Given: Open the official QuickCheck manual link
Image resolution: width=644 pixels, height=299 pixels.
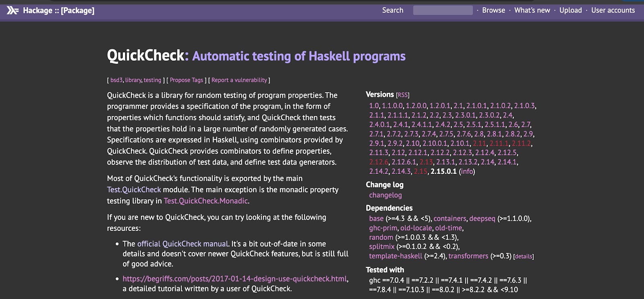Looking at the screenshot, I should coord(183,244).
